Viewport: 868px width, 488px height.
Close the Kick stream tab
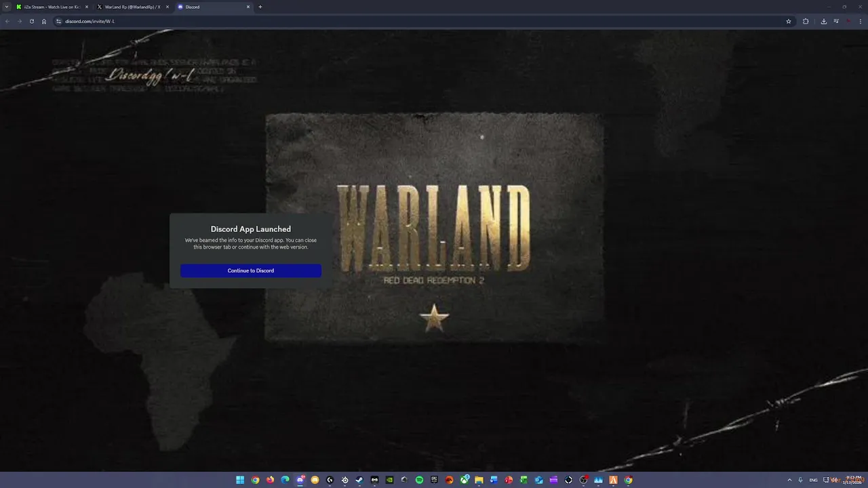(87, 7)
